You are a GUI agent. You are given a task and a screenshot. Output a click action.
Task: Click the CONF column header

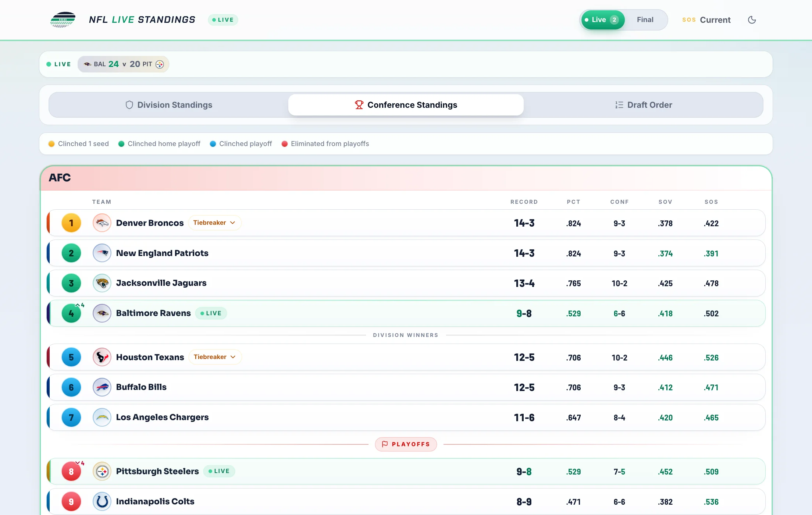(x=619, y=202)
